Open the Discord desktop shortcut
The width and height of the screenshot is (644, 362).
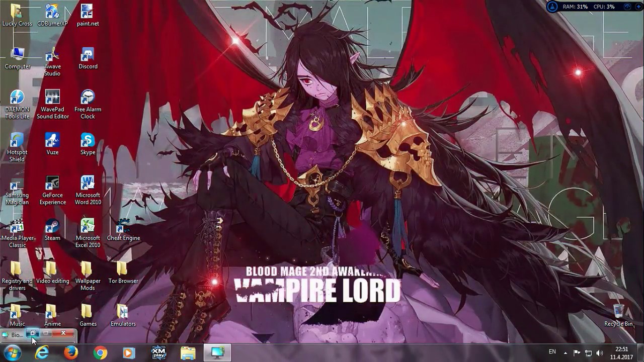tap(88, 58)
